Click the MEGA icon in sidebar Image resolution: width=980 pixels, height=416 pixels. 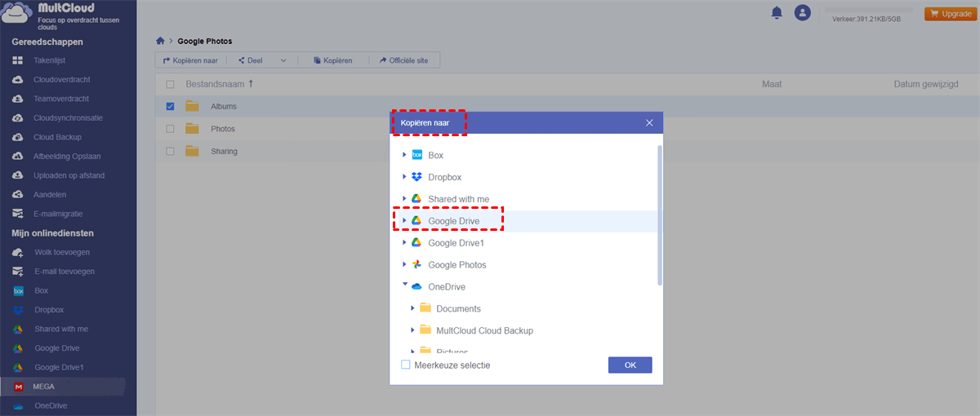18,387
